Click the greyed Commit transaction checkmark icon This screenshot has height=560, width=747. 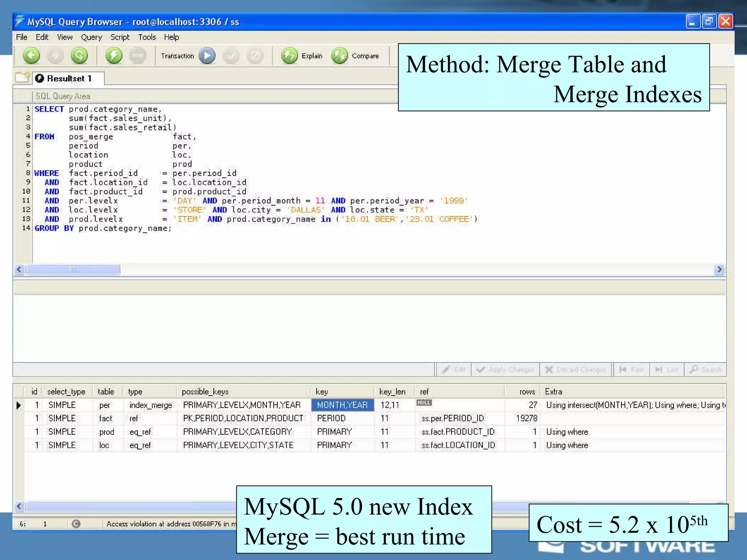click(x=231, y=56)
